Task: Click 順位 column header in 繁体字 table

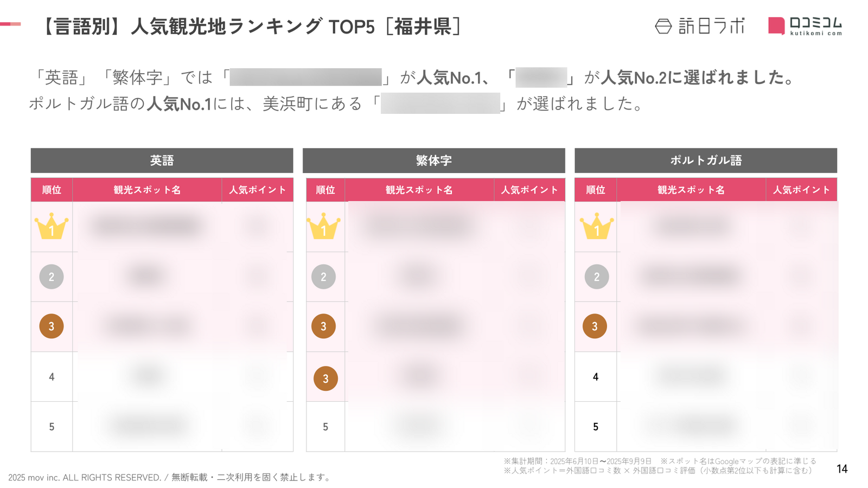Action: click(325, 190)
